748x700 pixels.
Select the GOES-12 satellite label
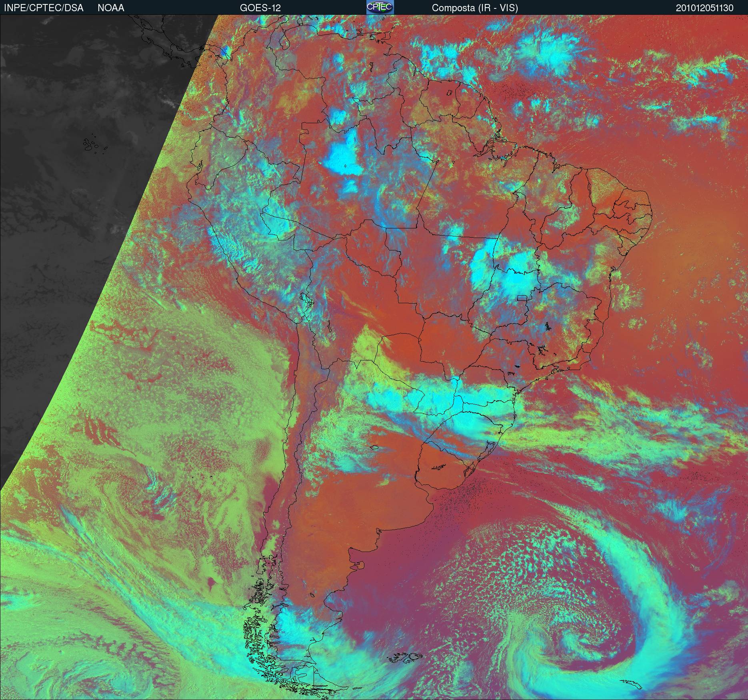tap(260, 8)
